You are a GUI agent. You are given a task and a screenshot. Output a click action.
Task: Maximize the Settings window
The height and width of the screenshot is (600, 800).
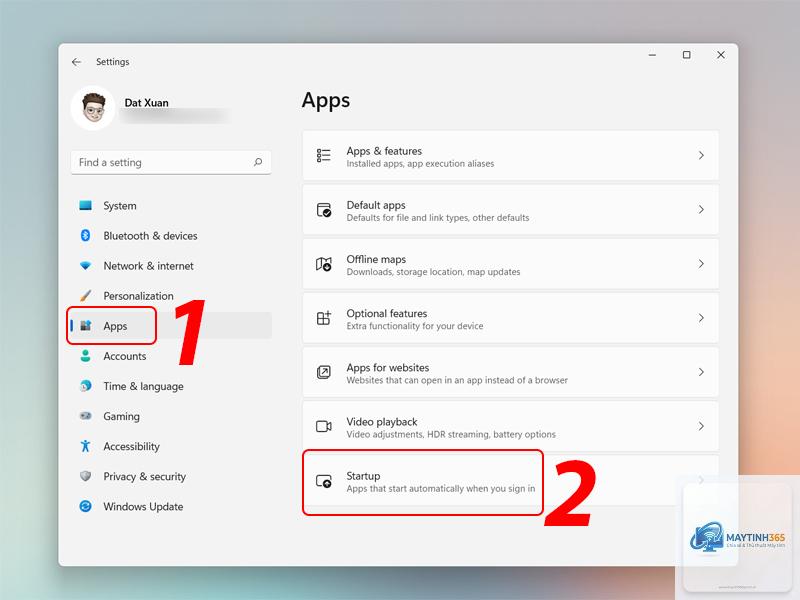[x=687, y=55]
